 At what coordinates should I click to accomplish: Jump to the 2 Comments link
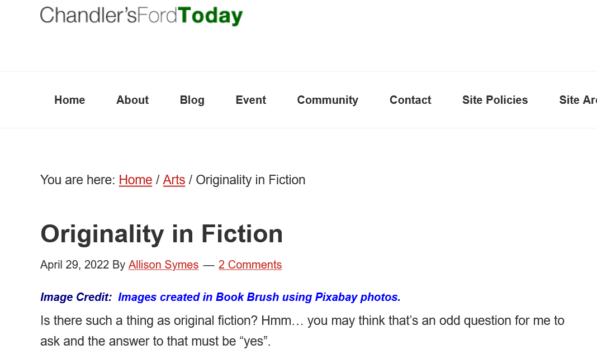point(250,265)
